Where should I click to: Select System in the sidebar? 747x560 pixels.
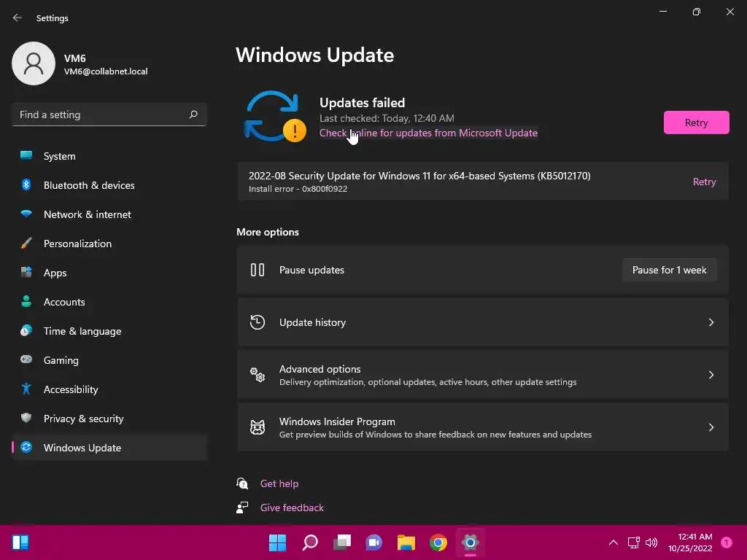click(109, 156)
